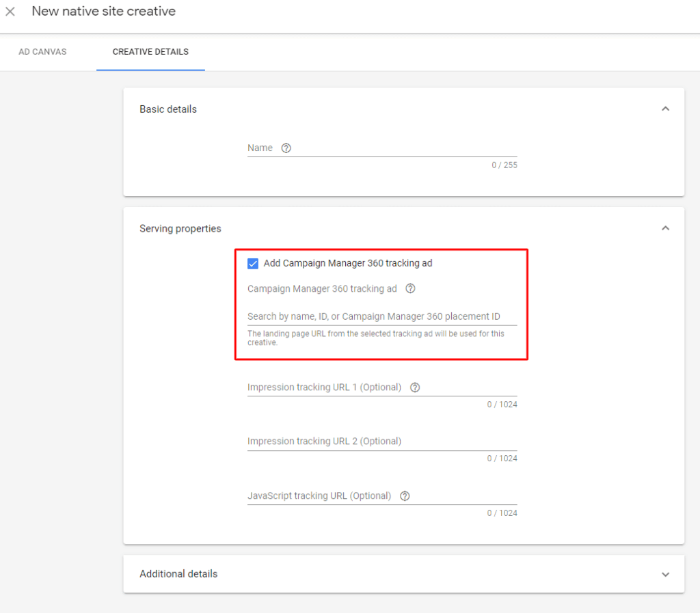The image size is (700, 613).
Task: Switch to the Ad Canvas tab
Action: [x=42, y=52]
